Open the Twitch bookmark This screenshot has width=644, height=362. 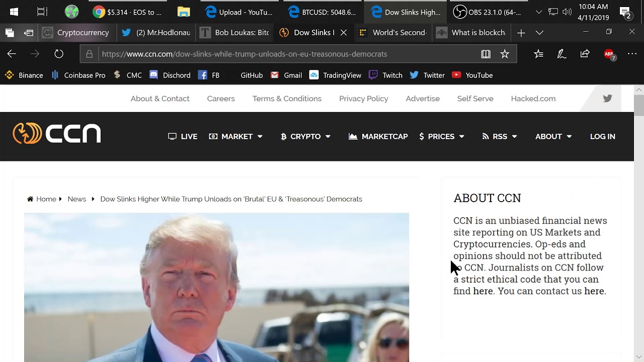click(385, 75)
